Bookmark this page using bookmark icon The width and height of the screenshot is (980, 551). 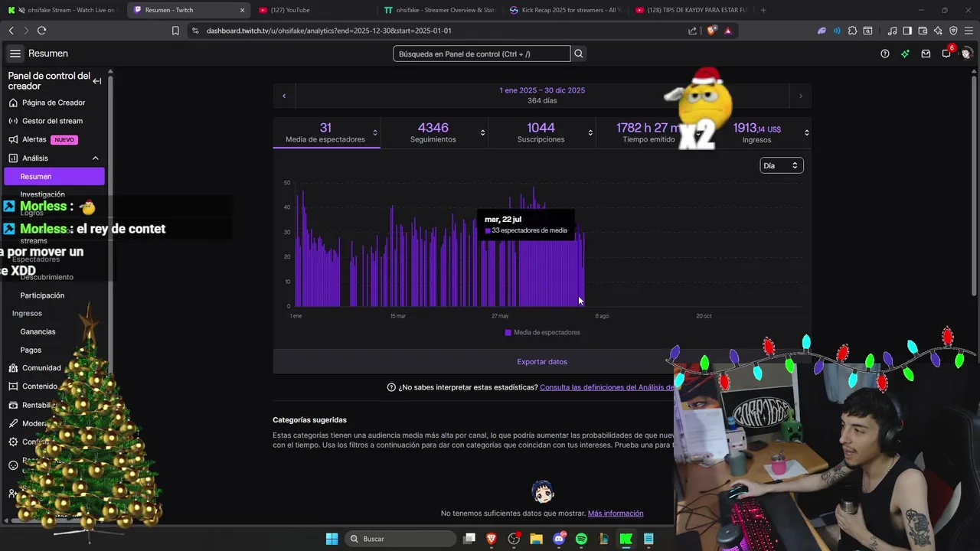[175, 31]
